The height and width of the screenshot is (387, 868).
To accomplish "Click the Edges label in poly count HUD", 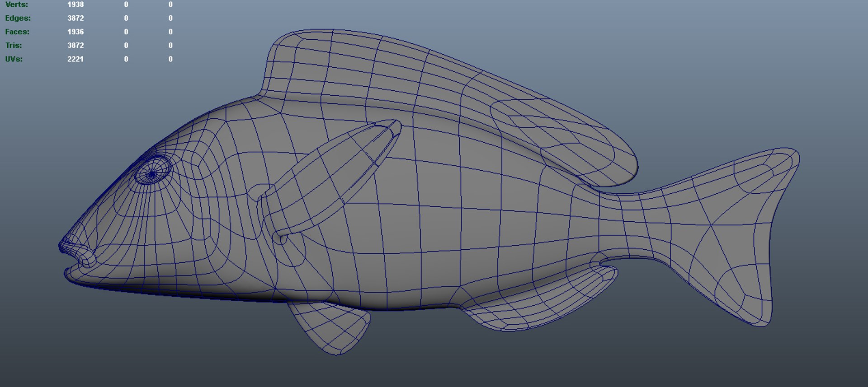I will point(18,18).
